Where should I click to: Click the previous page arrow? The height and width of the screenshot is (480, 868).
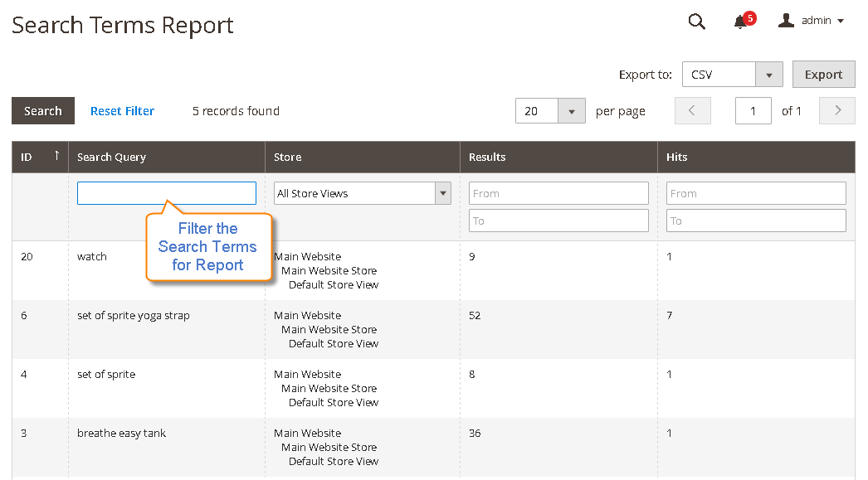693,110
